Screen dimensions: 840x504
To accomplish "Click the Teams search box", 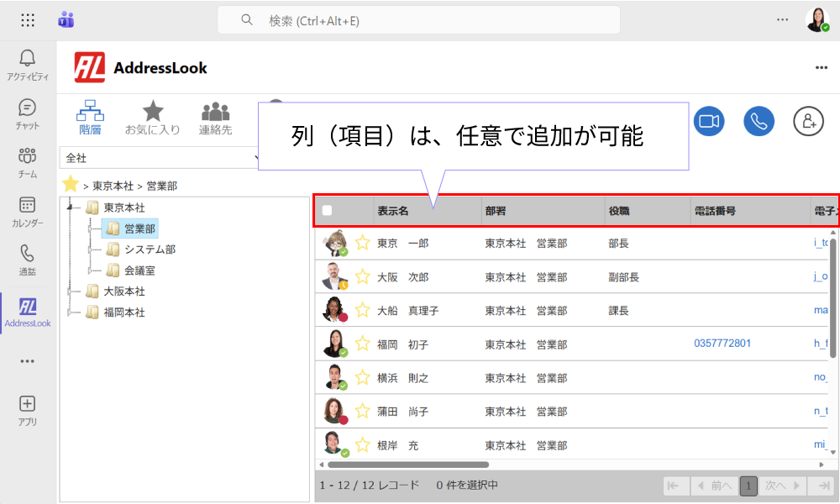I will pos(419,20).
